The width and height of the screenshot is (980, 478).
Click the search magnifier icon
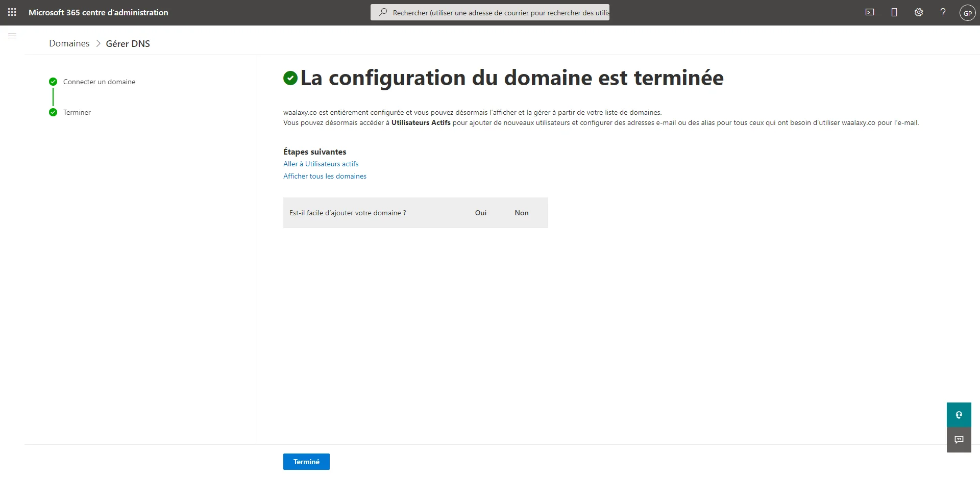click(x=383, y=12)
